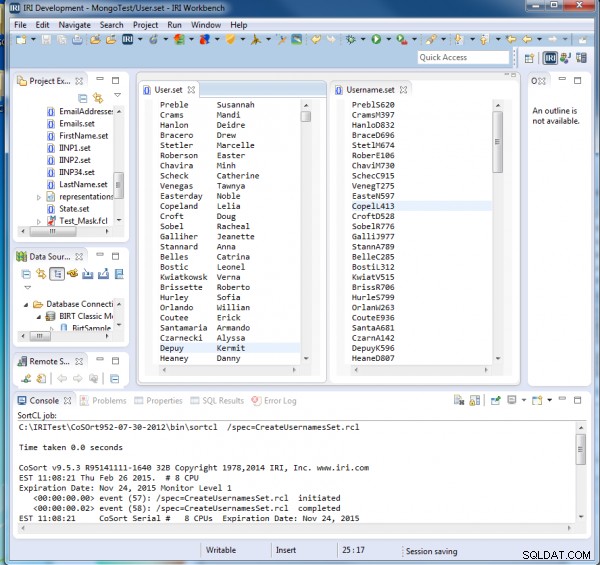This screenshot has height=565, width=600.
Task: Click the 'CopelL413' line in Username.set
Action: pos(373,206)
